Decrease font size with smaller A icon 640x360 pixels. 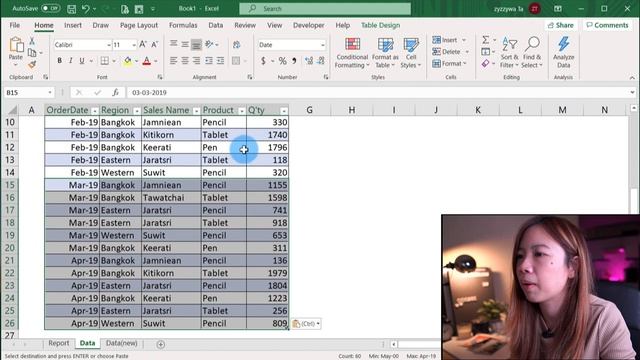pos(155,44)
